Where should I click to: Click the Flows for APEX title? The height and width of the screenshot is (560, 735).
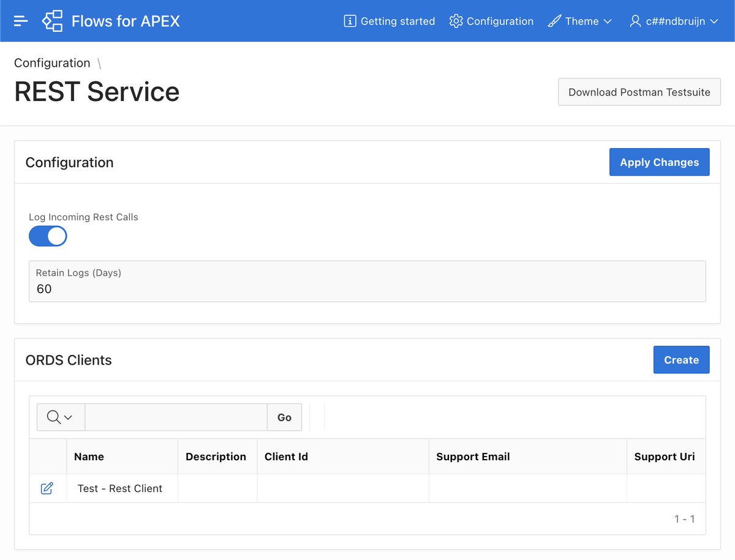[x=126, y=21]
